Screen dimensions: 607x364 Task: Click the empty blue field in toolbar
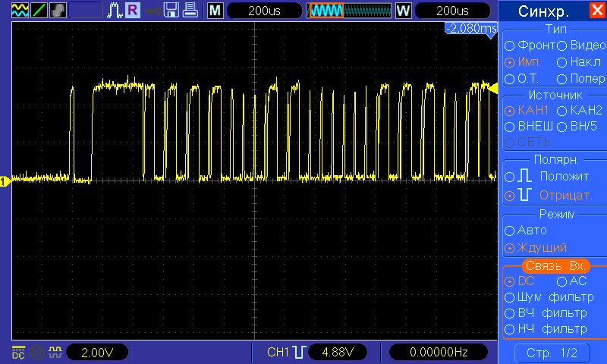[x=85, y=10]
